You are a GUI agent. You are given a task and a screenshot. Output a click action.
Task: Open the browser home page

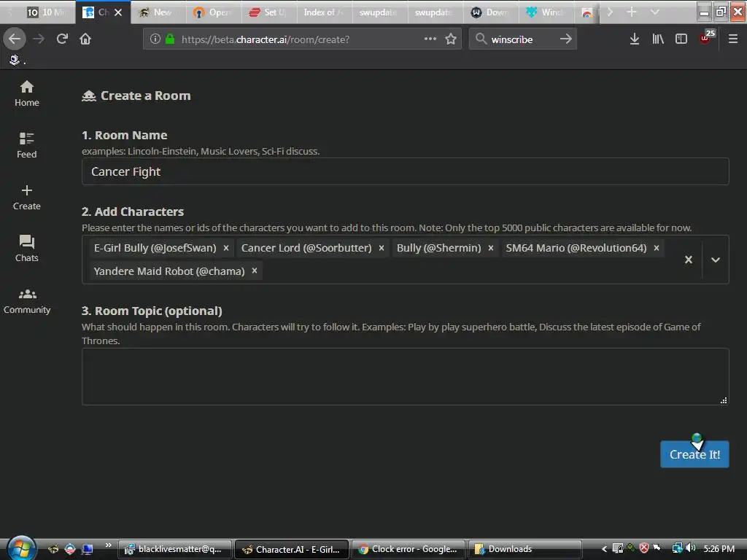tap(85, 39)
